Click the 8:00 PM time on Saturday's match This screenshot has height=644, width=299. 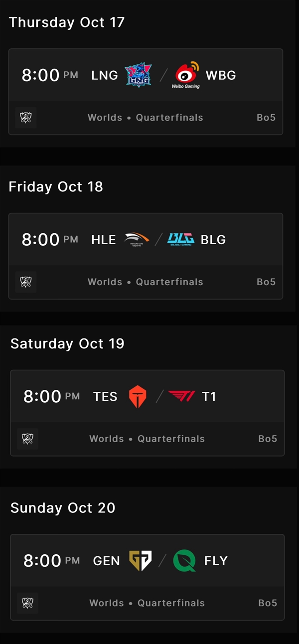click(x=51, y=397)
